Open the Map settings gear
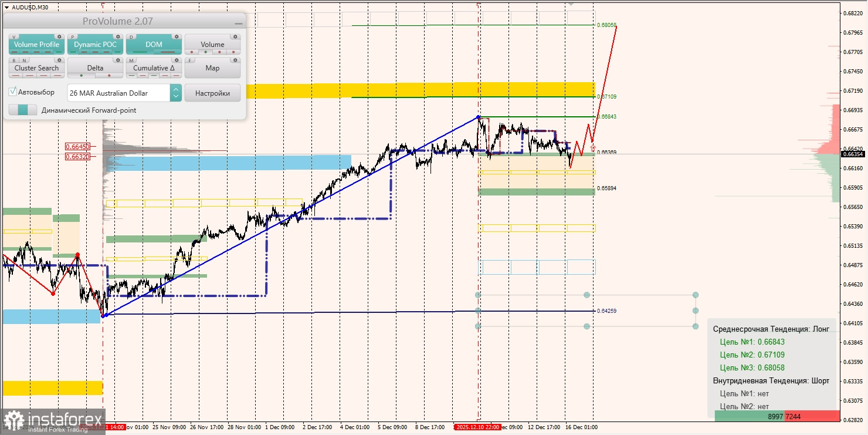 point(235,60)
